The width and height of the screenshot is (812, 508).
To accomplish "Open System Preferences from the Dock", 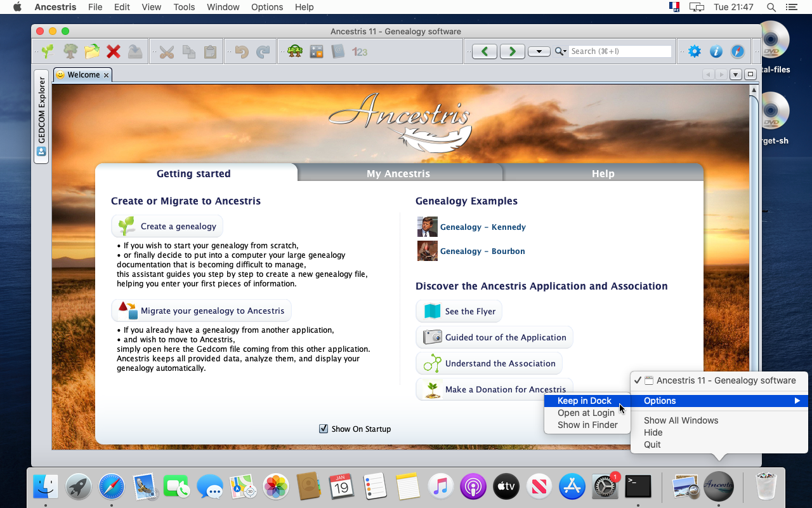I will click(x=605, y=487).
